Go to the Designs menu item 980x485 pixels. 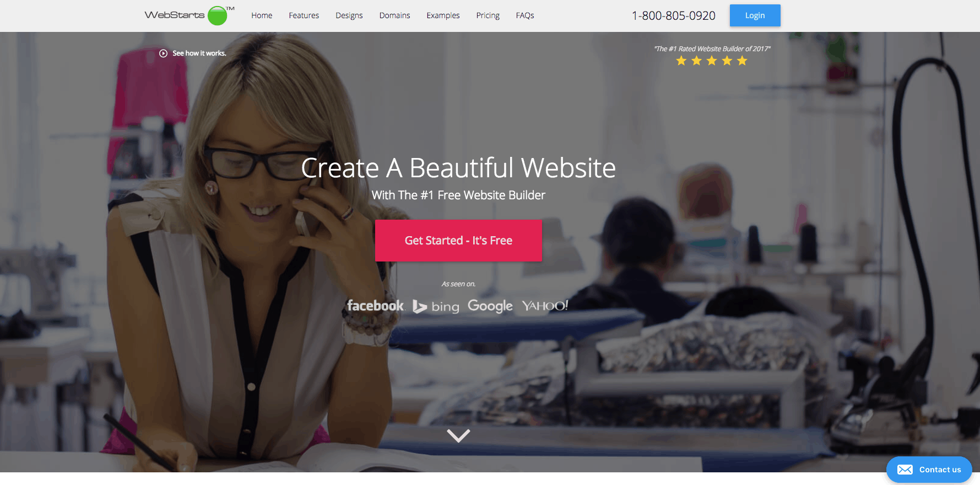tap(349, 15)
